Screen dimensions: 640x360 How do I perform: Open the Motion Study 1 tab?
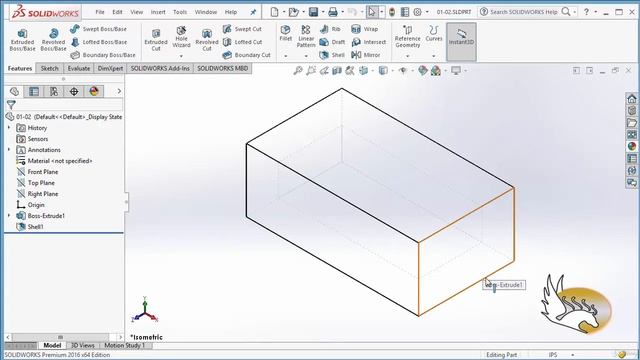(x=124, y=345)
